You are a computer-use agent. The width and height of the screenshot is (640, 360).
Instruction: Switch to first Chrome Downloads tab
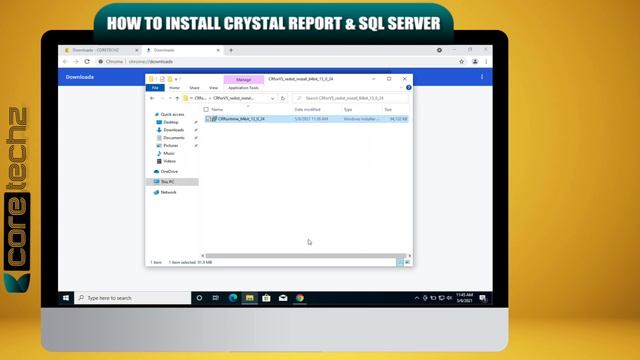point(100,50)
